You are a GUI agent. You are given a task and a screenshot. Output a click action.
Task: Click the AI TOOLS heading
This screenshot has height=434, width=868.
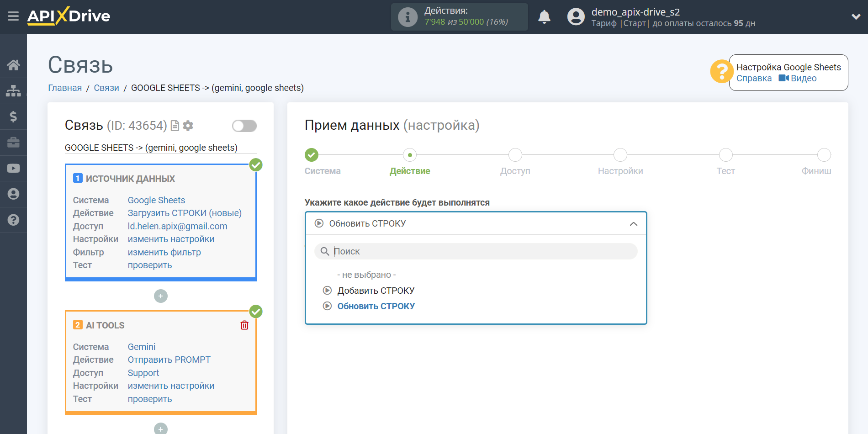(x=105, y=325)
